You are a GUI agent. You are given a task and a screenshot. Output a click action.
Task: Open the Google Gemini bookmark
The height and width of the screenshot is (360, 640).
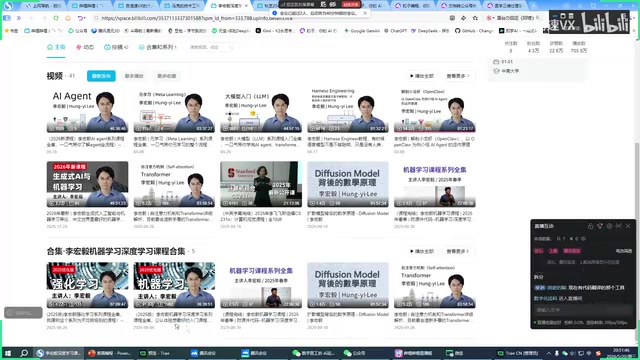point(362,31)
